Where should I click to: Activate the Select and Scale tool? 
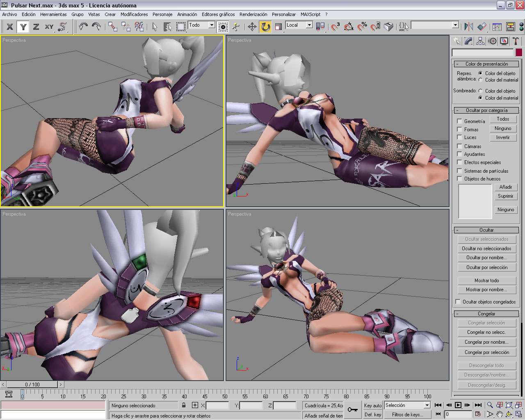click(278, 27)
